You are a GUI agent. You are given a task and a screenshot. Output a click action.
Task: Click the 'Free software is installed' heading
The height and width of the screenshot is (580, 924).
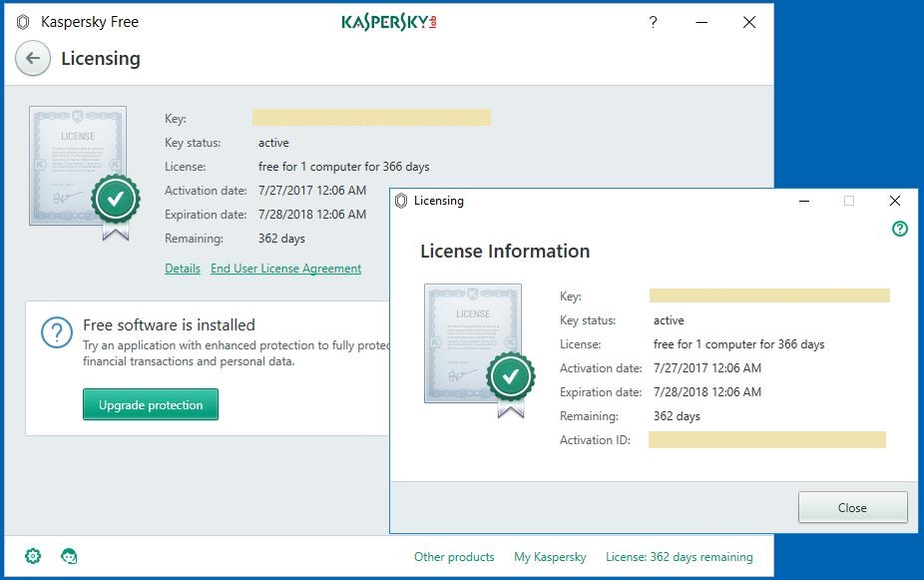coord(169,324)
